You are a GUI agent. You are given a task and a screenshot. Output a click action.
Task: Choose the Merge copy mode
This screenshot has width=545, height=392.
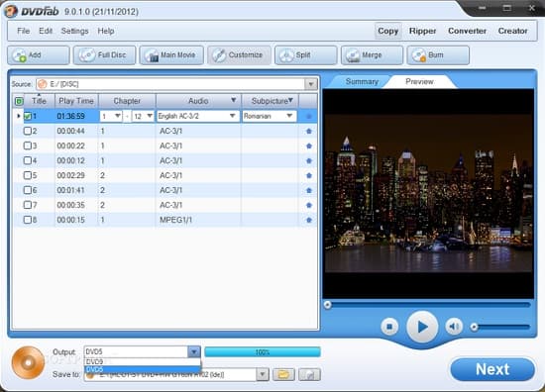pos(372,55)
